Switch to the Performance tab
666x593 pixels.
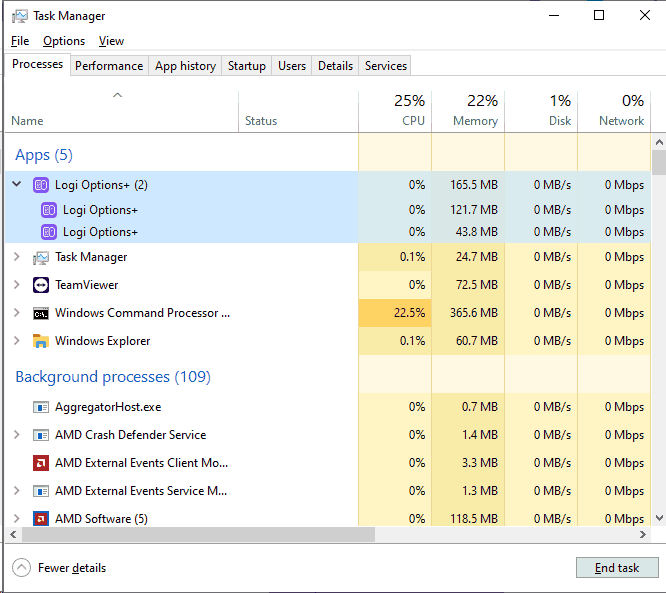coord(109,66)
